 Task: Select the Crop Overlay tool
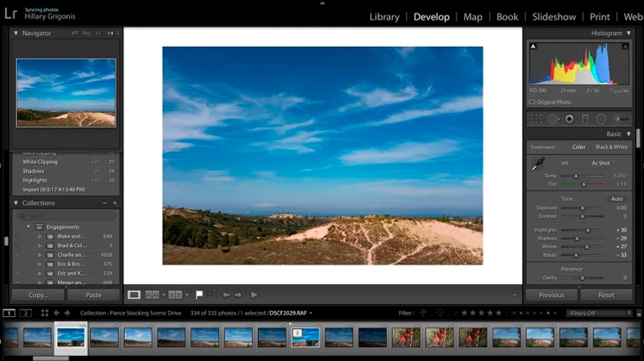point(536,119)
